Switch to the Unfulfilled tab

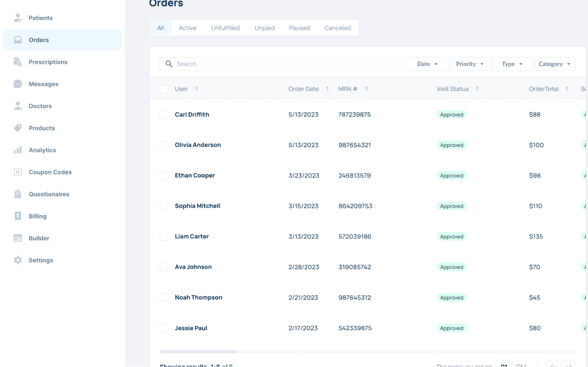point(225,28)
